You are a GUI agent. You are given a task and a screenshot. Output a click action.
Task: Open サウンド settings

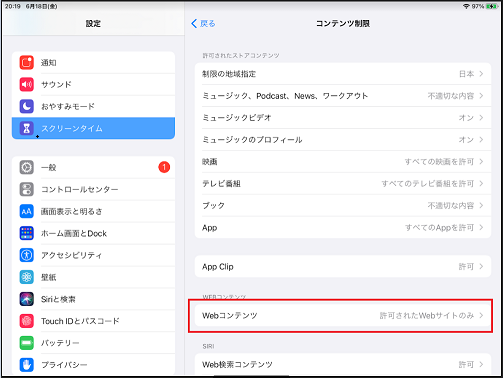93,85
